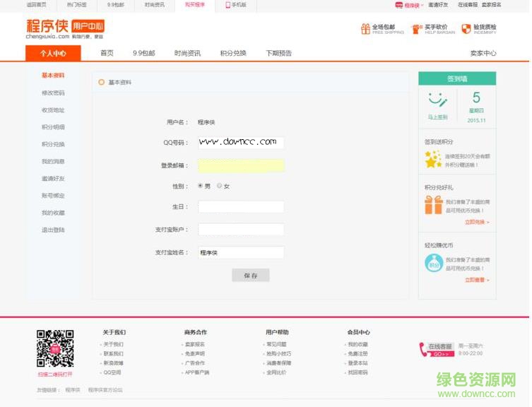This screenshot has height=407, width=532.
Task: Open 9.9包邮 in main navigation
Action: click(144, 53)
